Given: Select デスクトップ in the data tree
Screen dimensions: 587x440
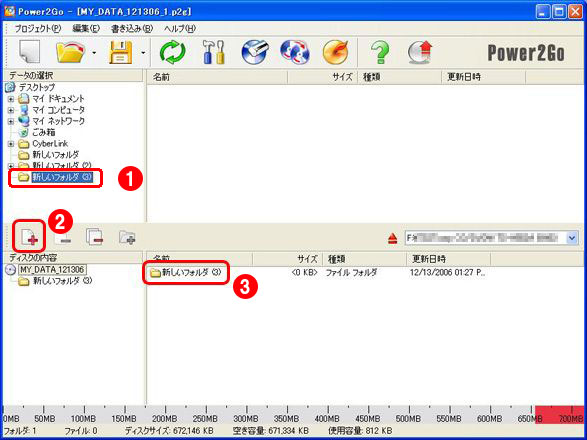Looking at the screenshot, I should tap(37, 87).
